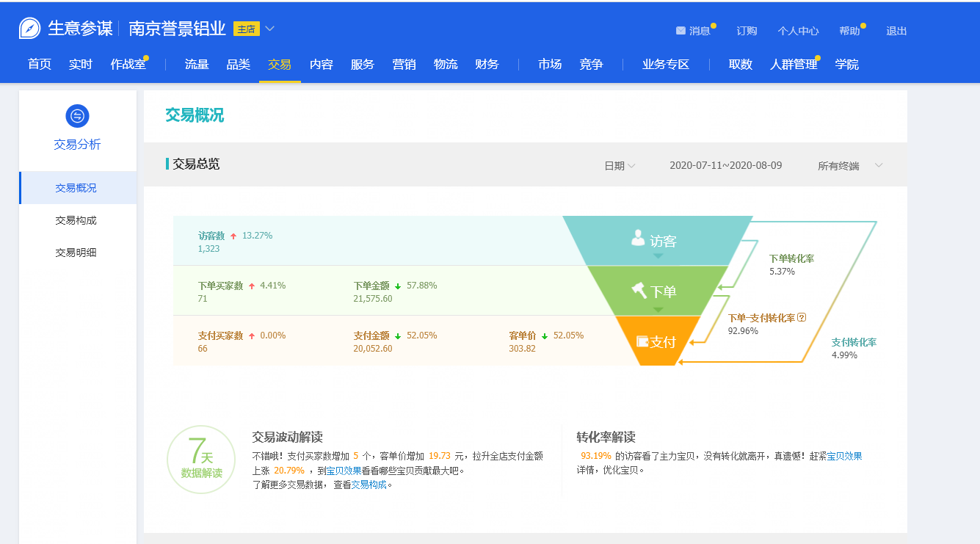
Task: Click the 交易分析 circular sidebar icon
Action: pyautogui.click(x=77, y=116)
